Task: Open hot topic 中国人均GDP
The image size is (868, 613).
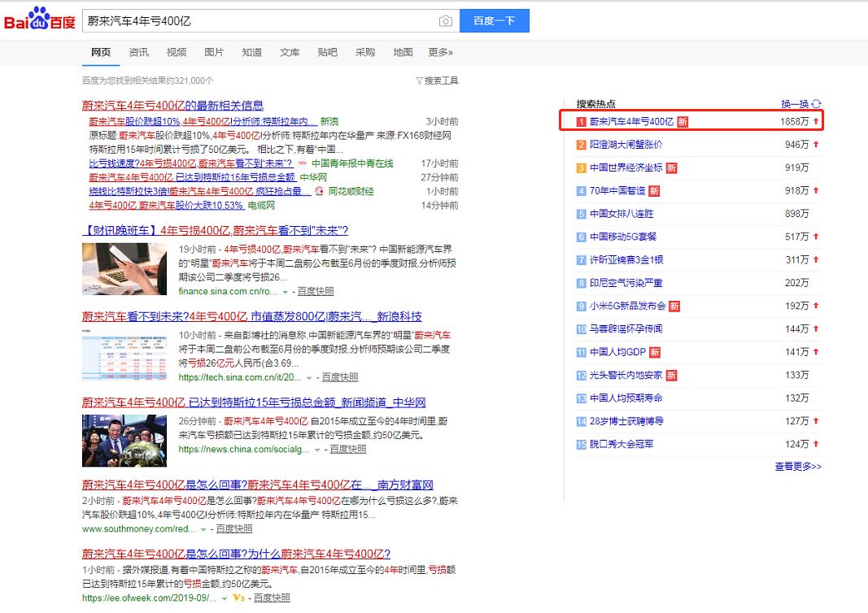Action: 617,352
